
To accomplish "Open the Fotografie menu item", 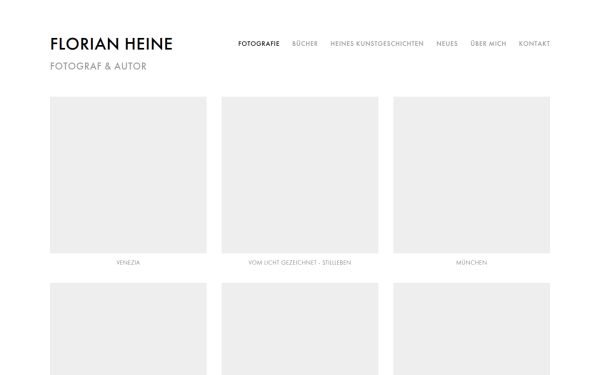I will [259, 44].
